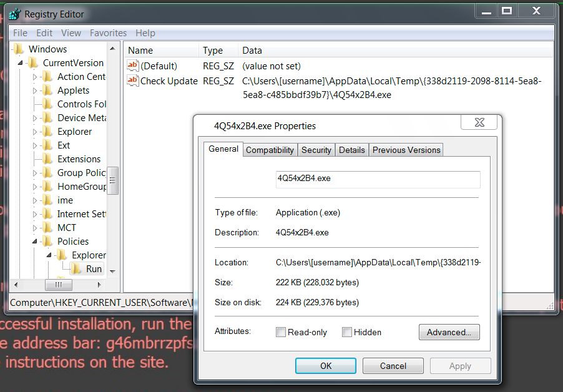Click Cancel in the Properties dialog
563x392 pixels.
click(x=393, y=366)
